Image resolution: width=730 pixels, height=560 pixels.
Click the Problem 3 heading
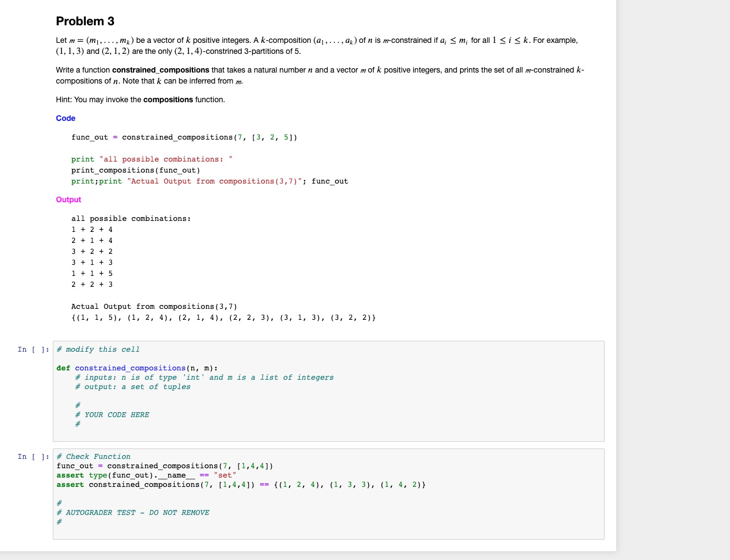[85, 21]
